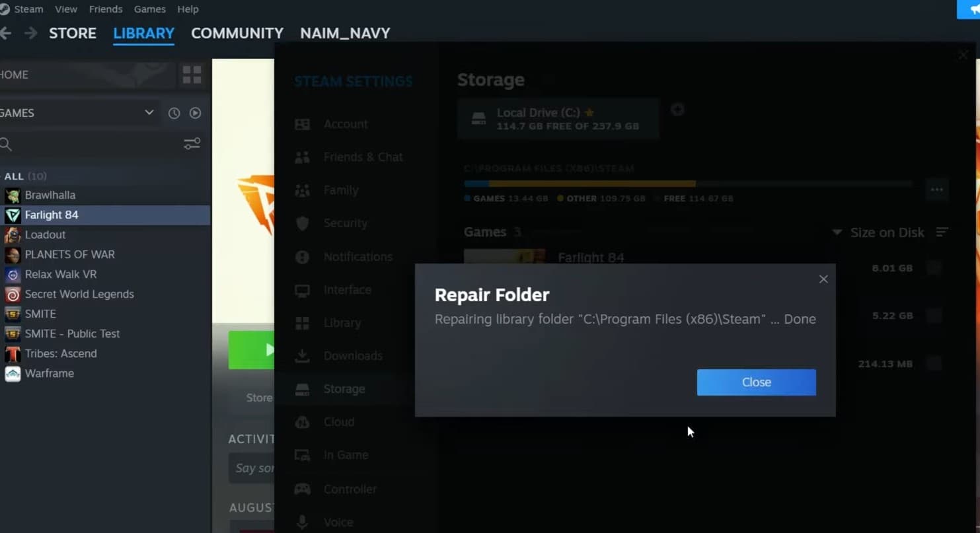Open the Friends menu

106,9
